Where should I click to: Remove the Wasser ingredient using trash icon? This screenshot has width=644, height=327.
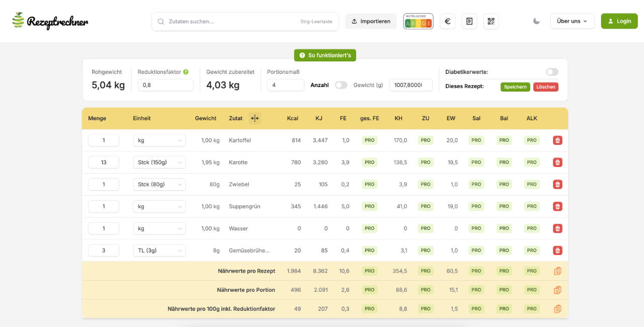tap(557, 228)
